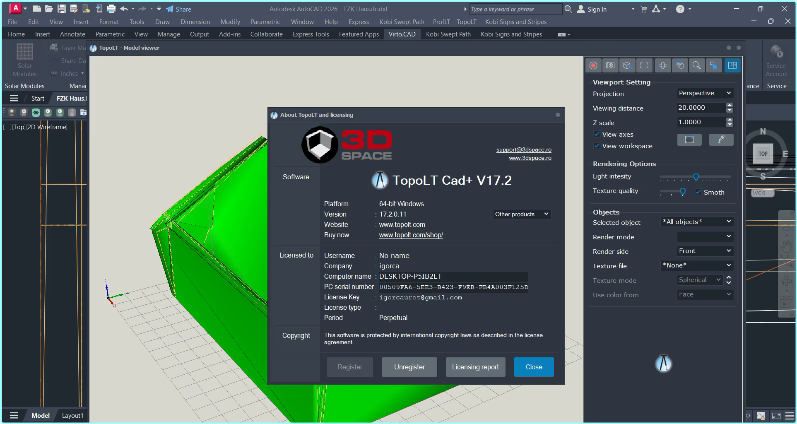Open the TopoLT menu in menu bar
Image resolution: width=797 pixels, height=424 pixels.
coord(466,22)
